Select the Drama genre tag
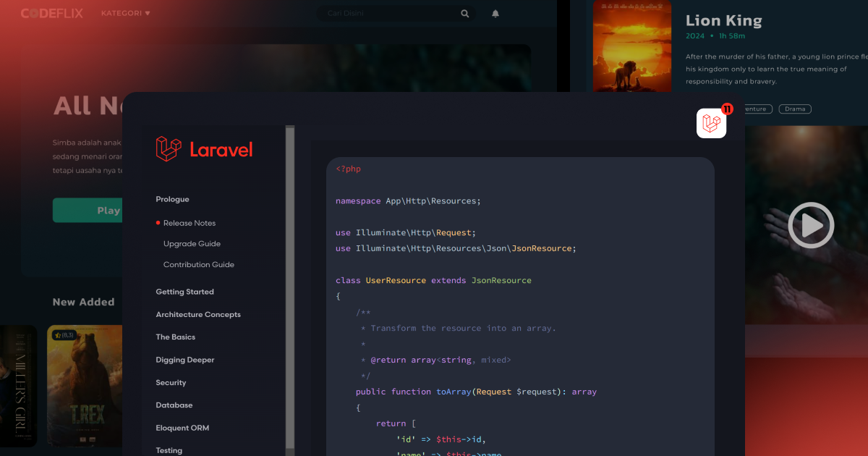Image resolution: width=868 pixels, height=456 pixels. coord(795,109)
